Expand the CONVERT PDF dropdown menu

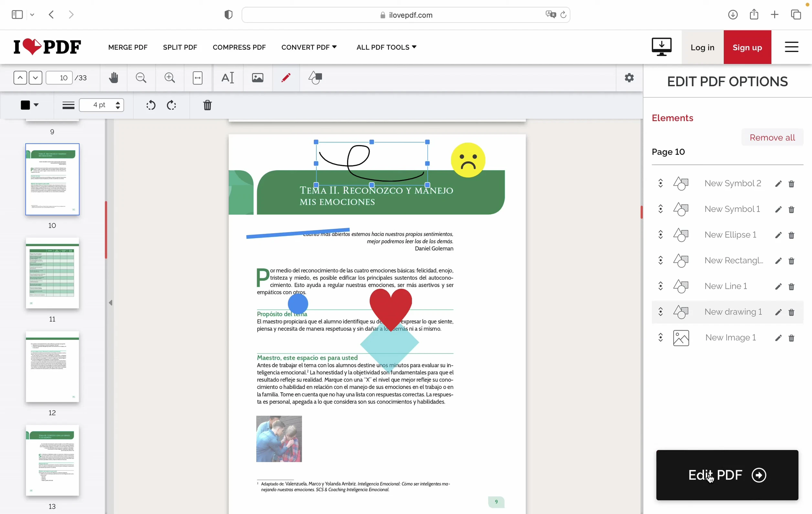309,47
